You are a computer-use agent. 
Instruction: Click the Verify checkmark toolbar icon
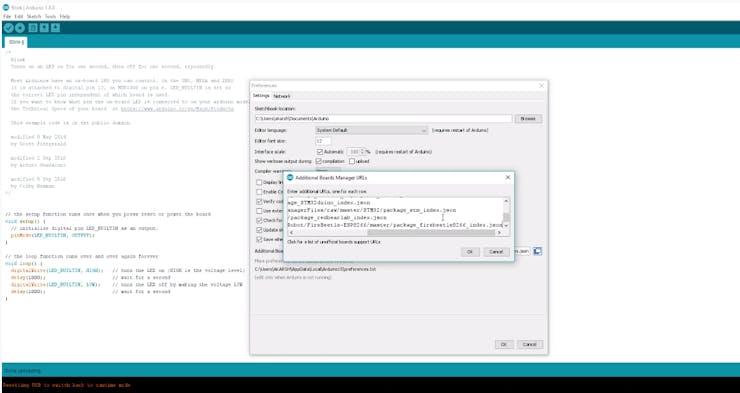(x=8, y=28)
